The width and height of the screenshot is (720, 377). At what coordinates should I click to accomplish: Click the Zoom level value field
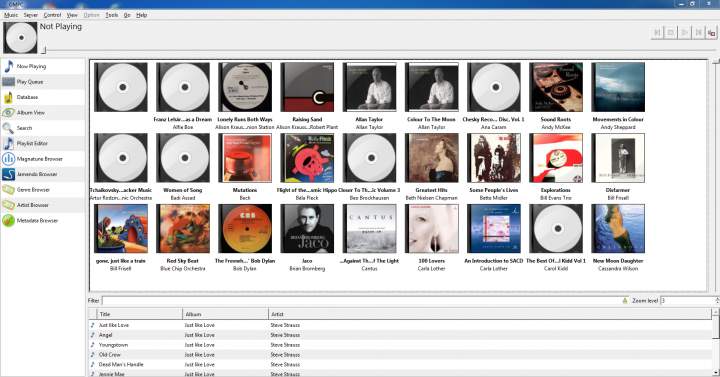687,301
